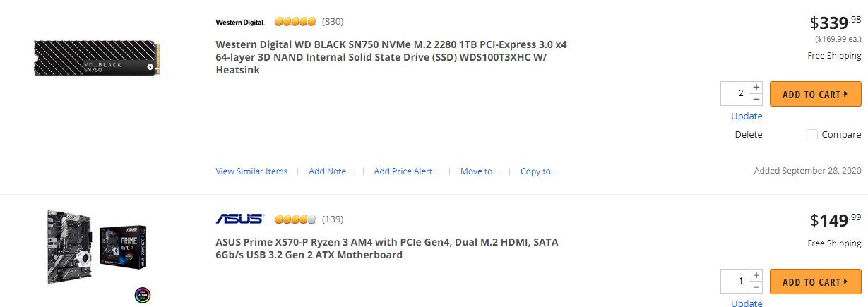Viewport: 868px width, 307px height.
Task: Open the Move to... option
Action: tap(480, 171)
